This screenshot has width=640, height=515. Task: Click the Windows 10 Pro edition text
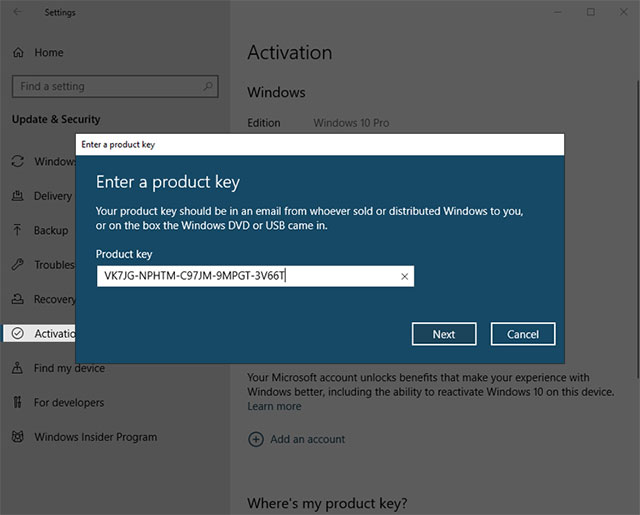(351, 123)
